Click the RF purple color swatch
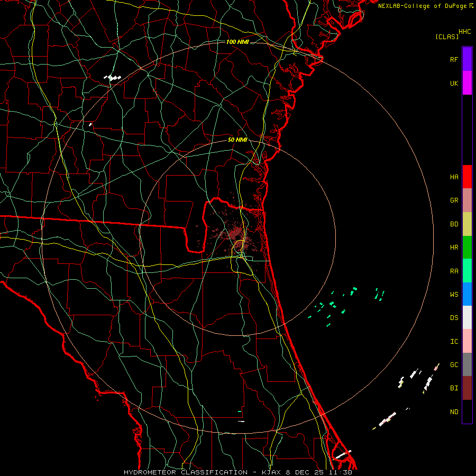The height and width of the screenshot is (476, 476). tap(467, 59)
